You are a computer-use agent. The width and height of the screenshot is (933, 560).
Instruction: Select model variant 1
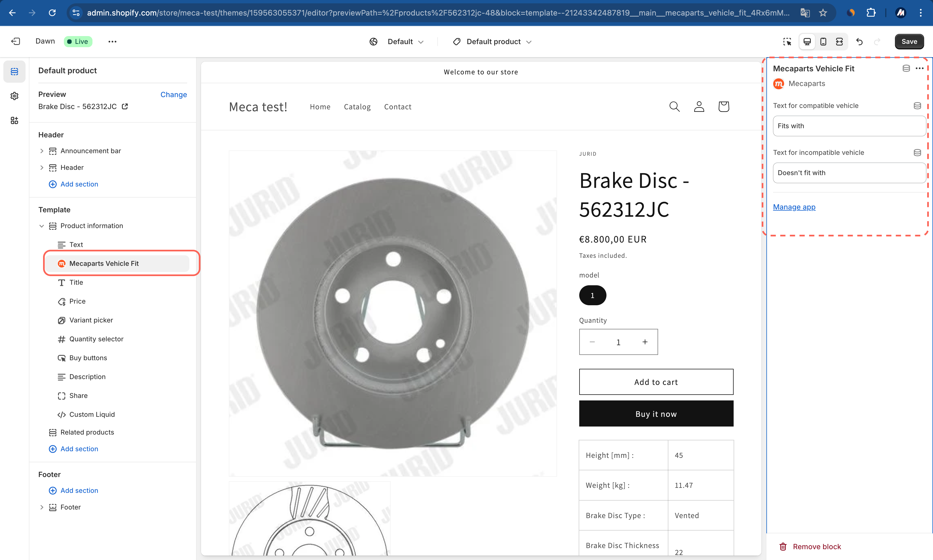click(592, 295)
